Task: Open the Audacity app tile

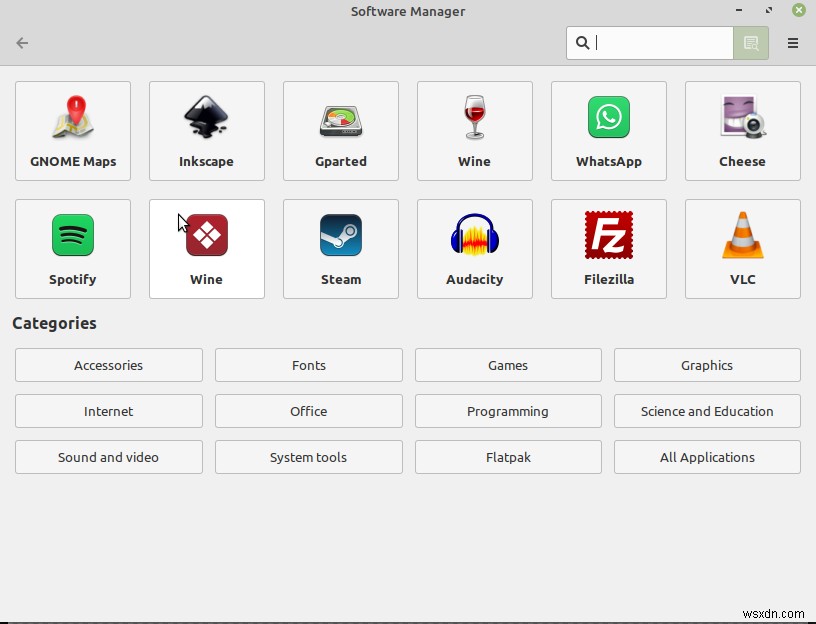Action: pyautogui.click(x=475, y=249)
